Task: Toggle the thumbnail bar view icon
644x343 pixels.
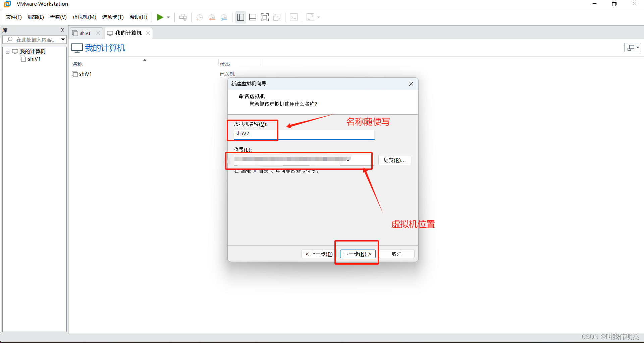Action: click(x=253, y=17)
